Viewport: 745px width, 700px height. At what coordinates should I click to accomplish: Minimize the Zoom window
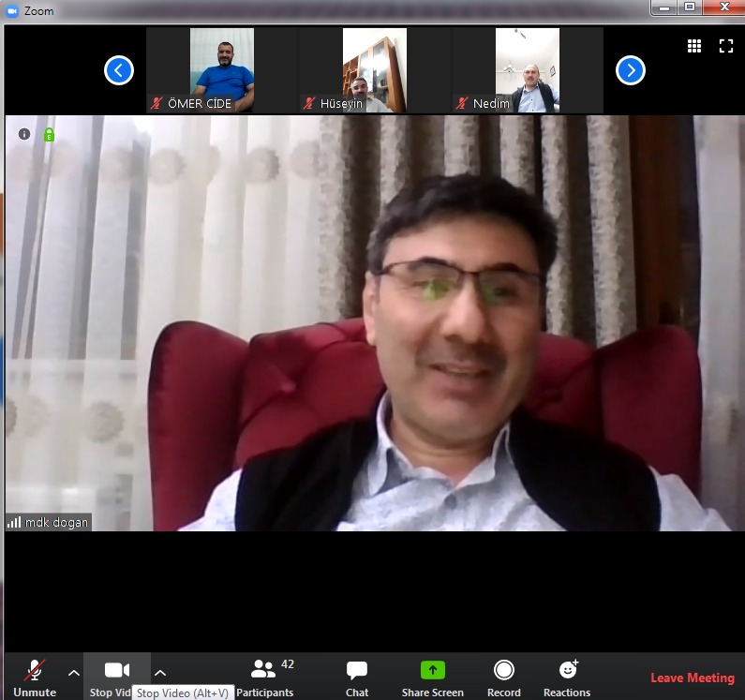click(664, 7)
